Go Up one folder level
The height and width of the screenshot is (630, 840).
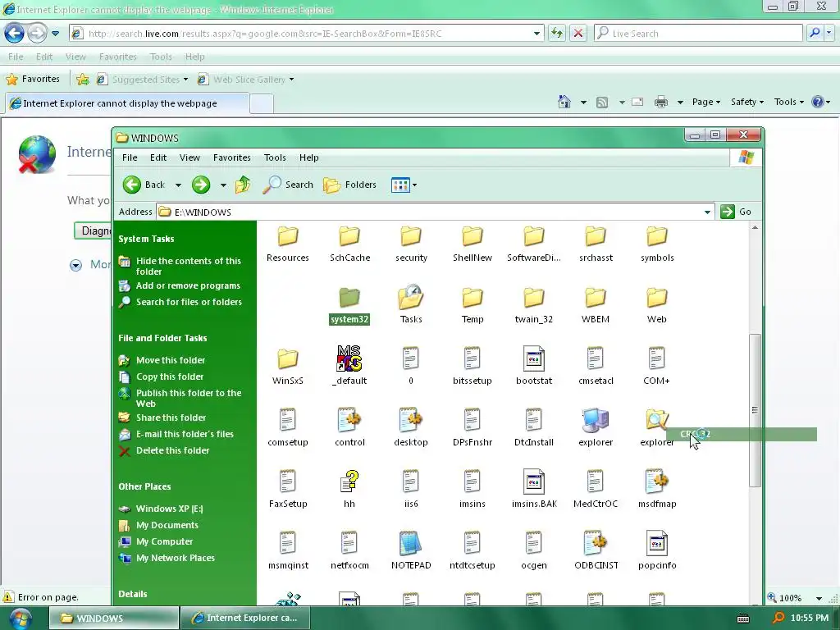coord(243,185)
